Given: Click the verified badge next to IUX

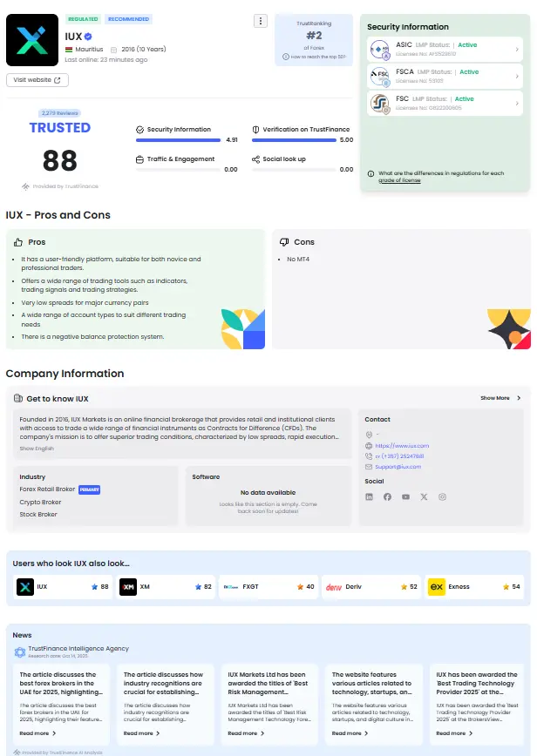Looking at the screenshot, I should (88, 37).
